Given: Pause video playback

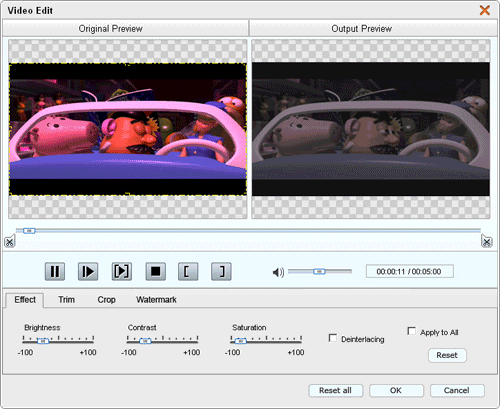Looking at the screenshot, I should [x=55, y=271].
